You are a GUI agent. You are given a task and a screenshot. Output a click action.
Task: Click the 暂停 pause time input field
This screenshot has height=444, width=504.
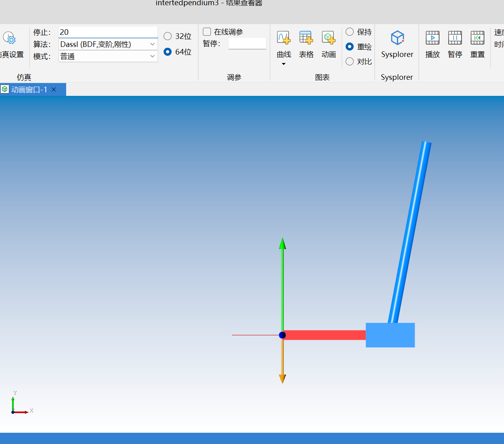point(247,43)
